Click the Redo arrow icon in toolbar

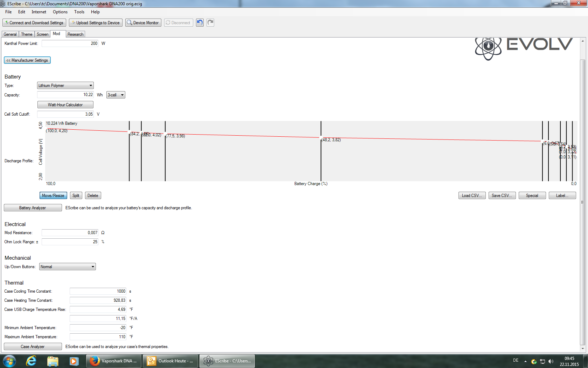(x=210, y=23)
